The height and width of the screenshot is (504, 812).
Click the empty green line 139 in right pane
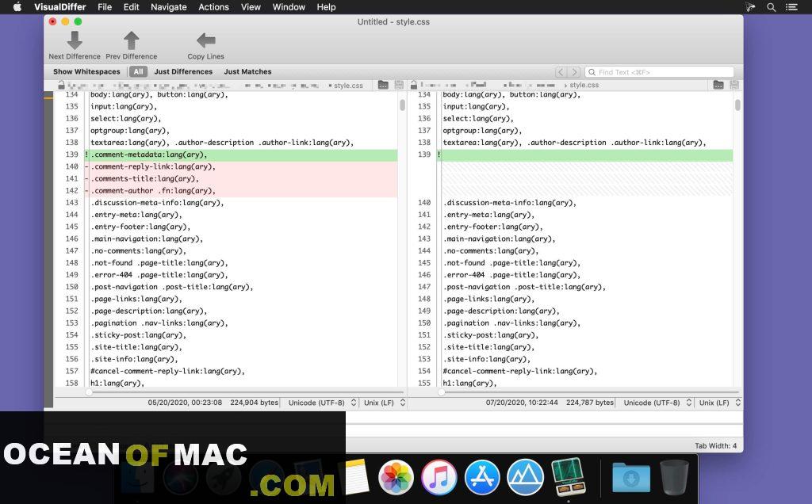tap(584, 155)
